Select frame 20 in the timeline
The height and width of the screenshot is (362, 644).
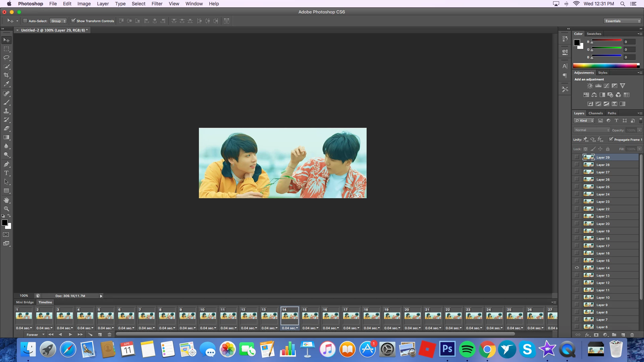[x=412, y=316]
